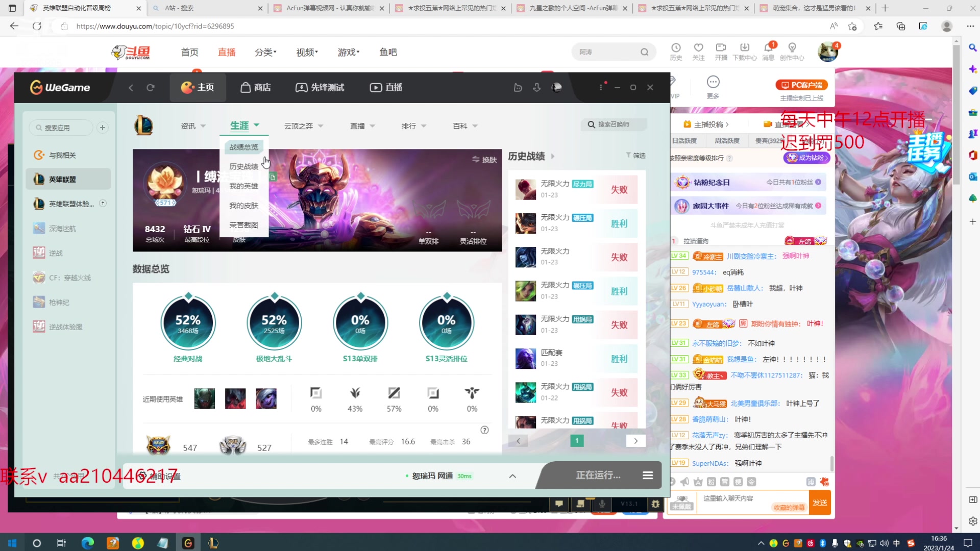
Task: Select 与我相关 in the sidebar
Action: [x=68, y=155]
